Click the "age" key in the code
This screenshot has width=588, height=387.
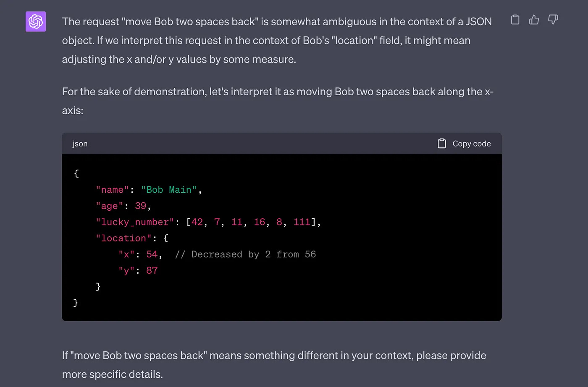[x=110, y=206]
